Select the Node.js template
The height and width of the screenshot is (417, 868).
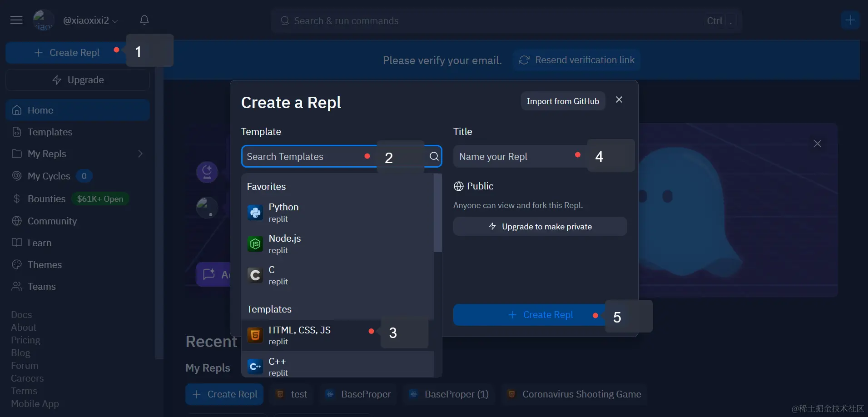click(337, 244)
